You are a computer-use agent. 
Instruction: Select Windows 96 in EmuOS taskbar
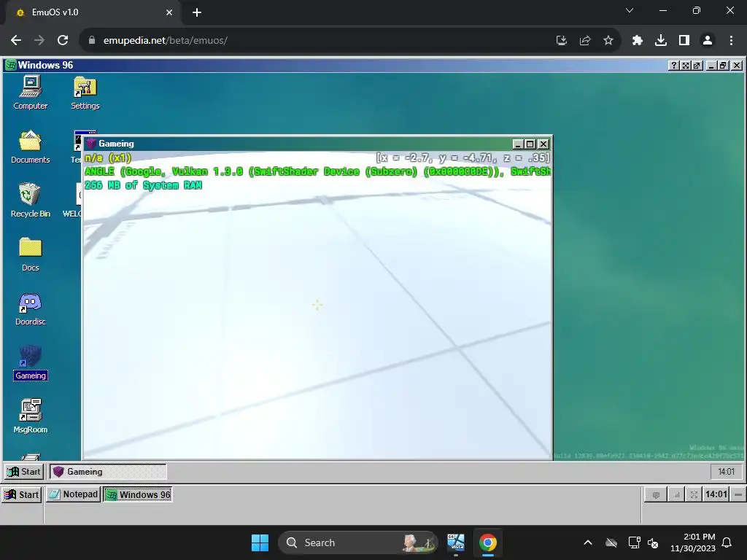138,495
